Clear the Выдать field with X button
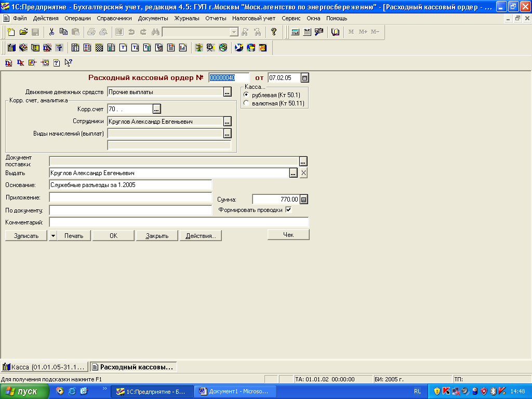This screenshot has width=532, height=399. pyautogui.click(x=303, y=173)
